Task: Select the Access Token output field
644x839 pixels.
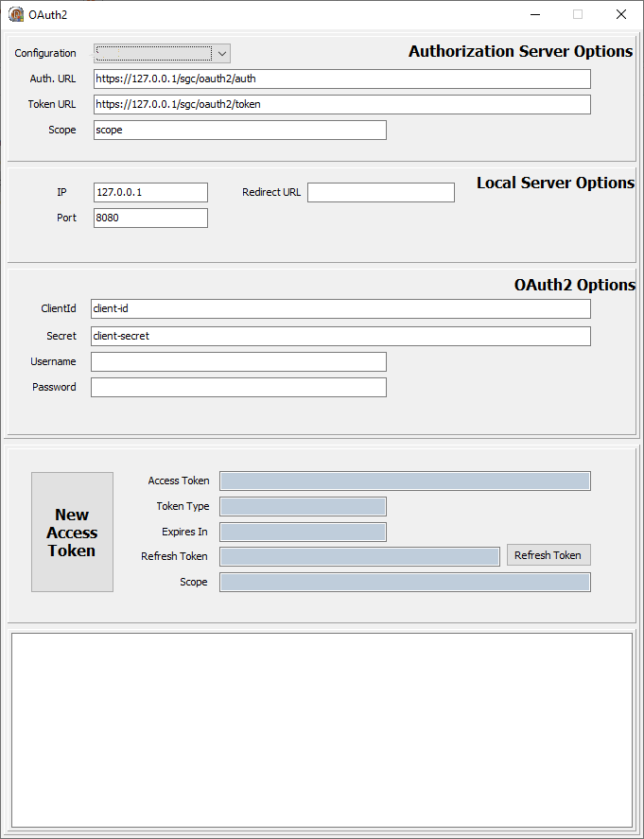Action: [405, 481]
